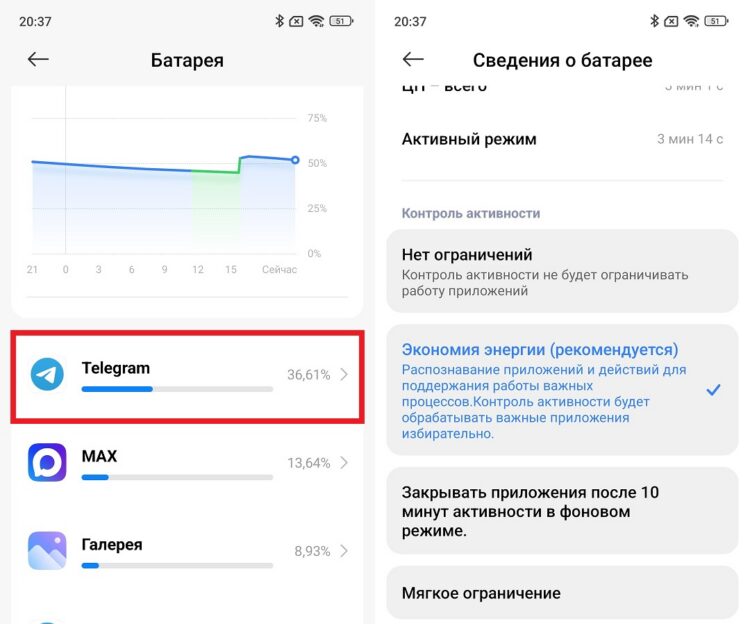
Task: Go back from Сведения о батарее screen
Action: [413, 60]
